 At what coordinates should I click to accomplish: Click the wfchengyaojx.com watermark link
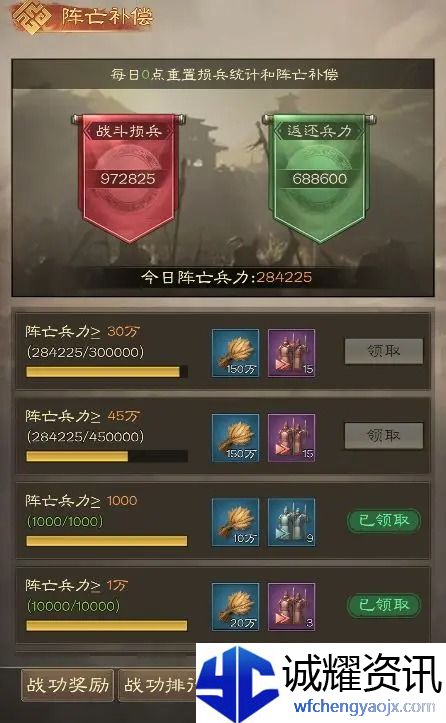[364, 706]
